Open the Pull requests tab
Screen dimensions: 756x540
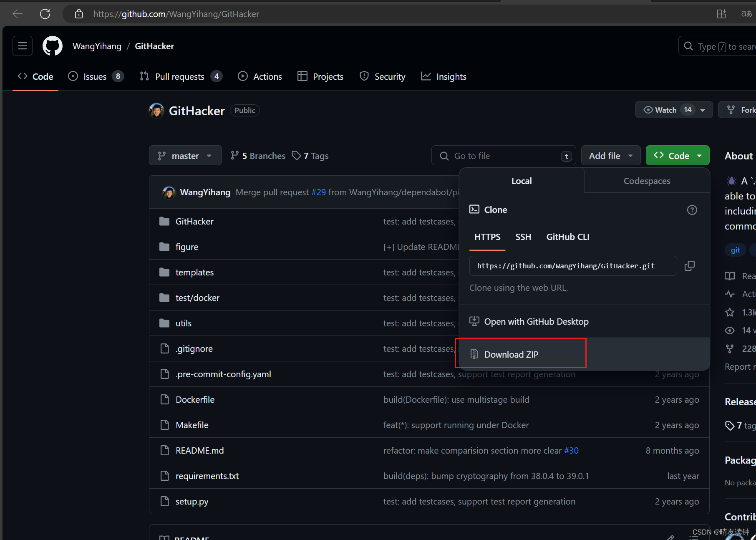(x=181, y=76)
